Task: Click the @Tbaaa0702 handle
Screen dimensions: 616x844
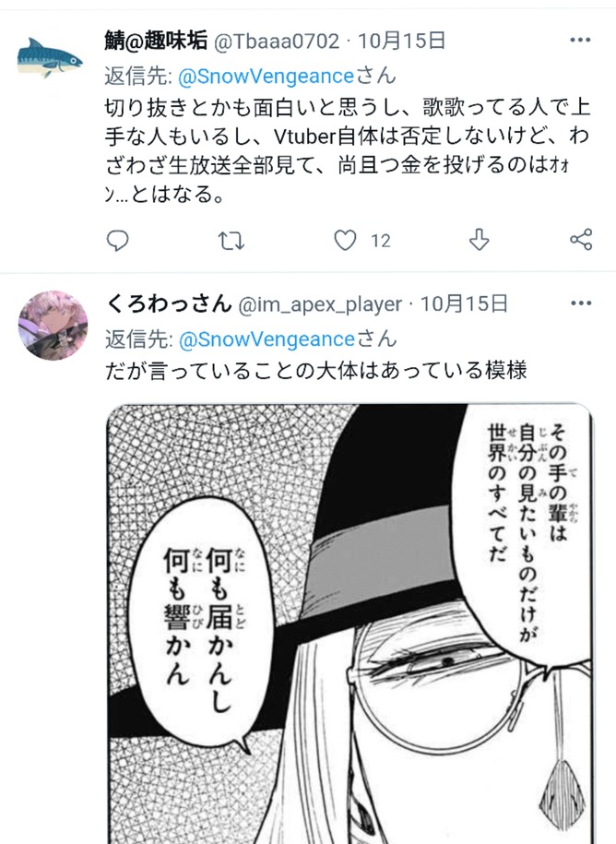Action: point(277,42)
